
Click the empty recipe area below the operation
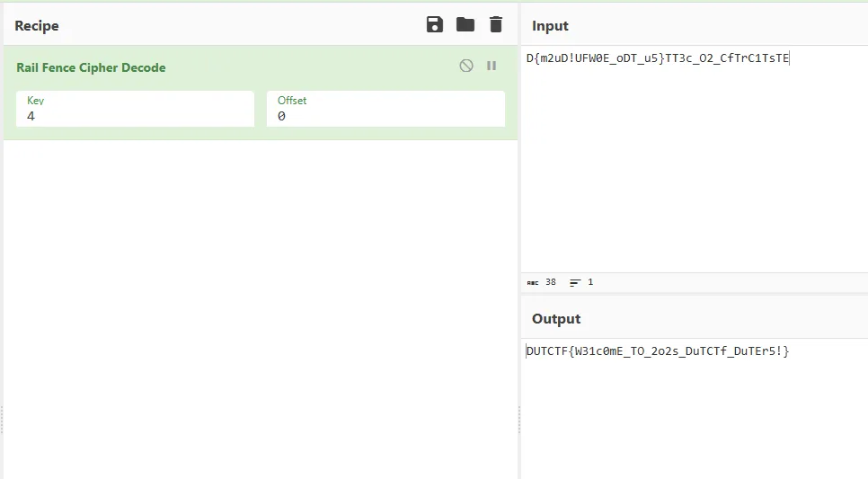click(x=259, y=306)
